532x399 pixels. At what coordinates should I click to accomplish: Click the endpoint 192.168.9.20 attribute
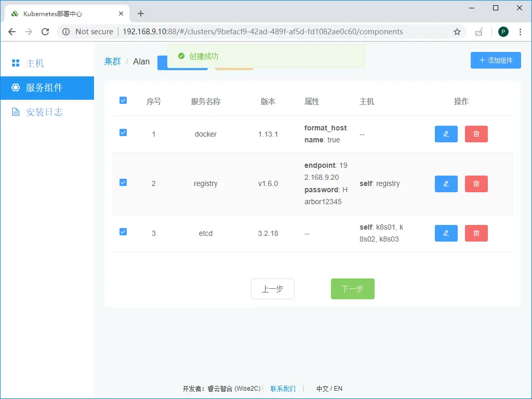pyautogui.click(x=326, y=171)
